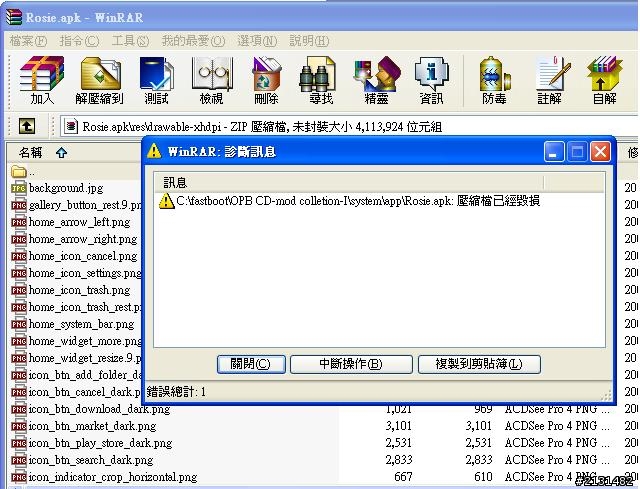Click the error total (錯誤總計: 1) status text

point(176,392)
